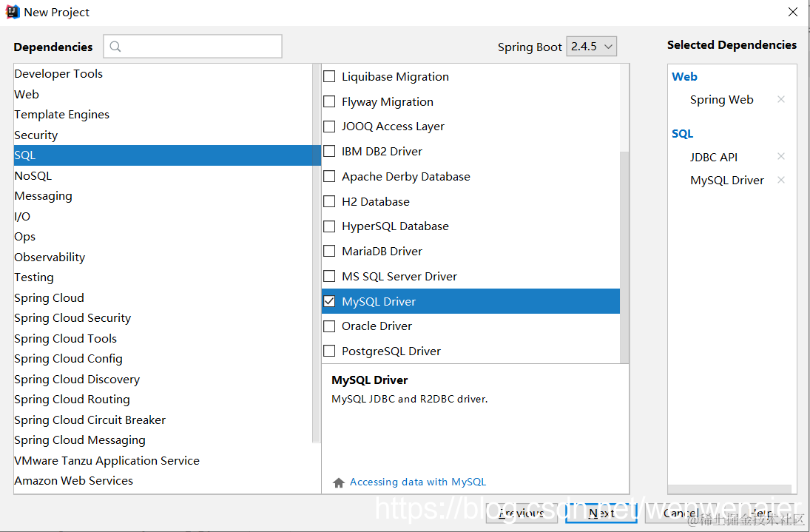Tick the JOOQ Access Layer checkbox
This screenshot has height=532, width=810.
[x=329, y=126]
